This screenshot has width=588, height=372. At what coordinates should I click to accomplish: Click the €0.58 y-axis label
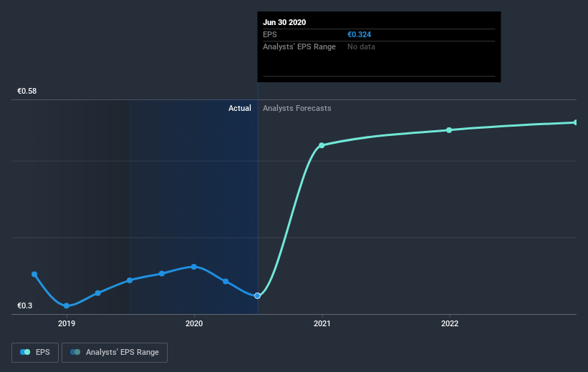[27, 91]
